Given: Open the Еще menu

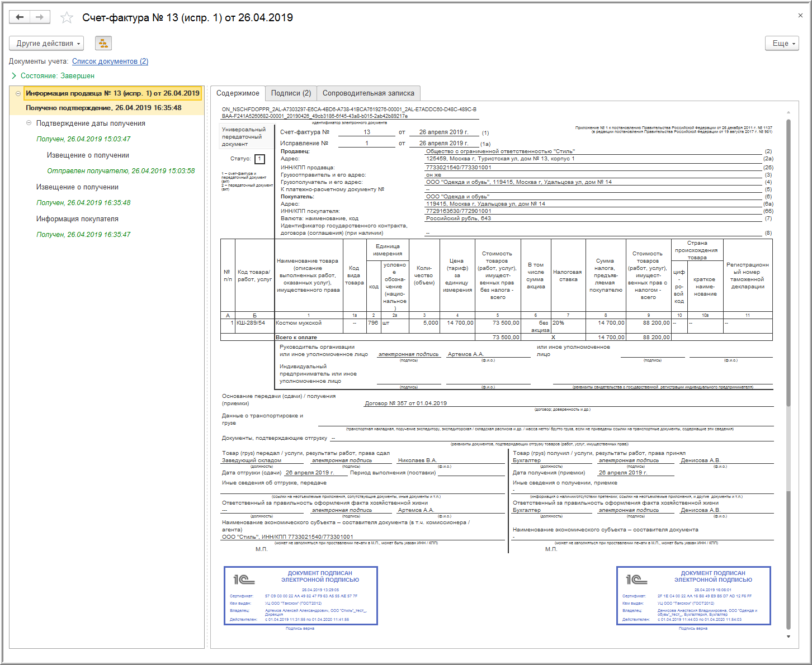Looking at the screenshot, I should click(x=782, y=43).
